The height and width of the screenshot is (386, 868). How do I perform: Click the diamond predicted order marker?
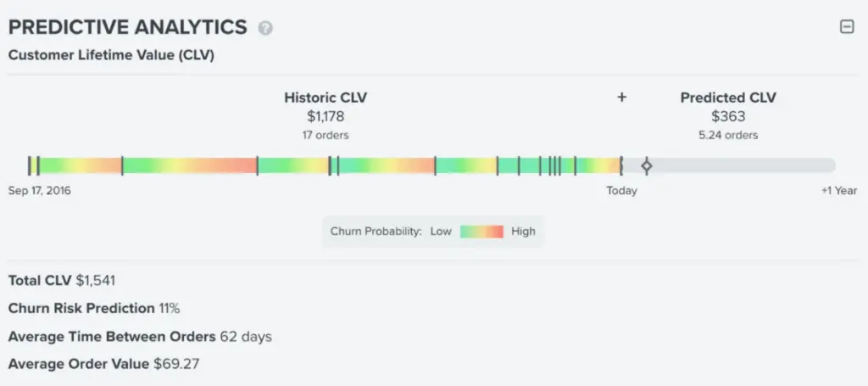point(646,165)
